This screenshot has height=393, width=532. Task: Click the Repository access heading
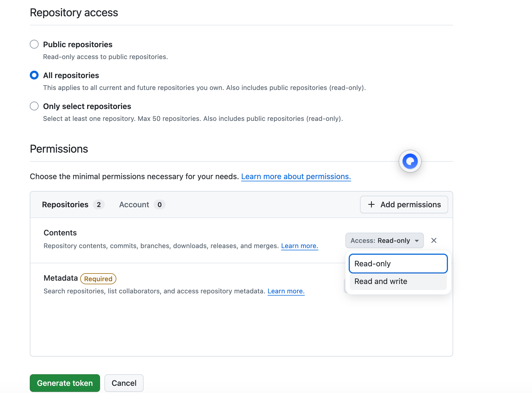[x=74, y=13]
